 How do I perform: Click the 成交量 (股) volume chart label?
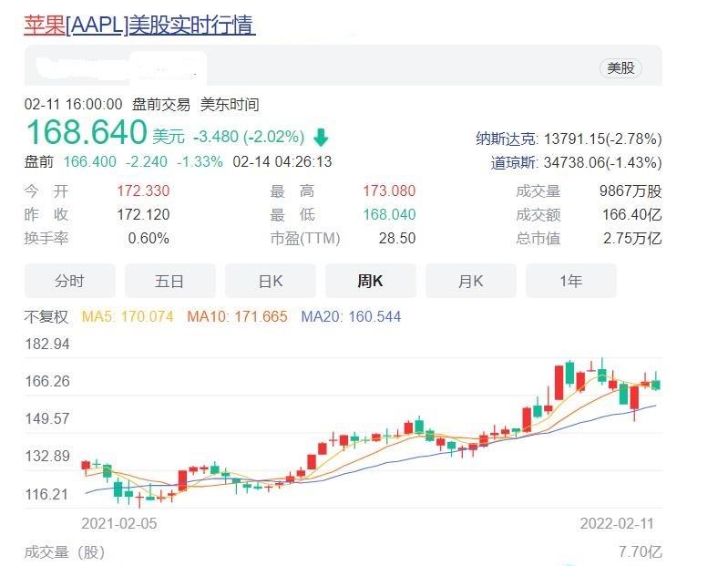pos(65,552)
